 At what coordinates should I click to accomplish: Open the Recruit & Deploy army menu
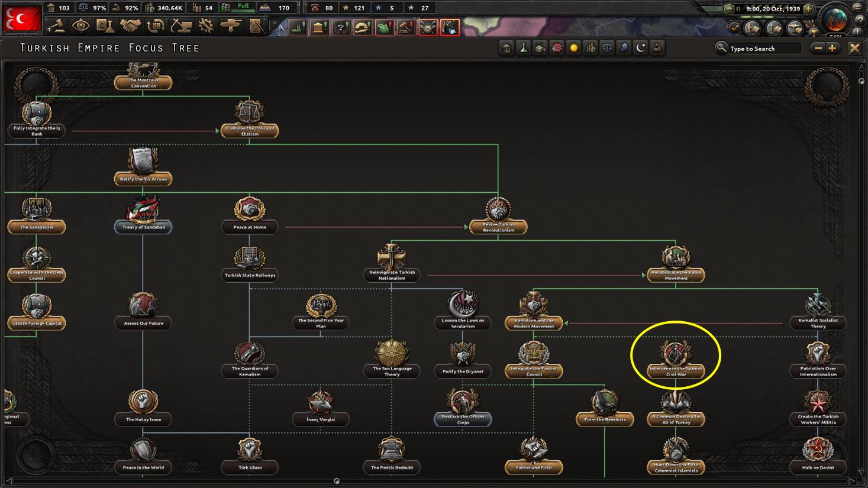(x=231, y=26)
